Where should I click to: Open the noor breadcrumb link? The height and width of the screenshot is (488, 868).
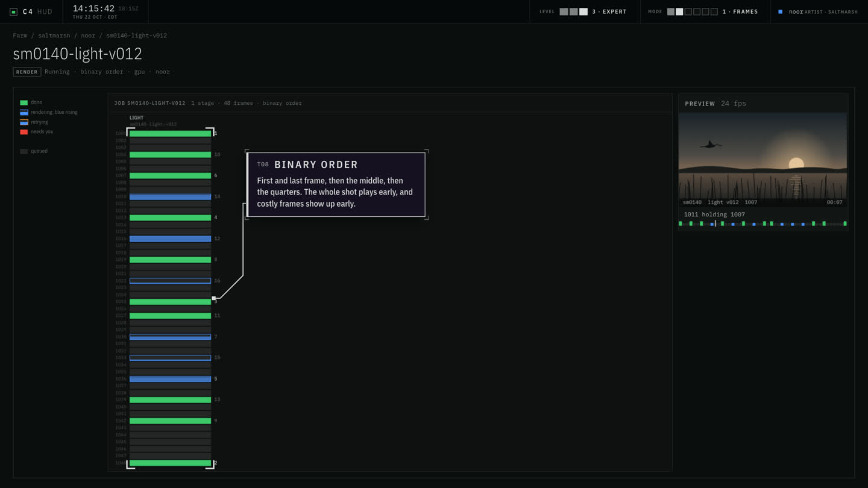pos(88,36)
